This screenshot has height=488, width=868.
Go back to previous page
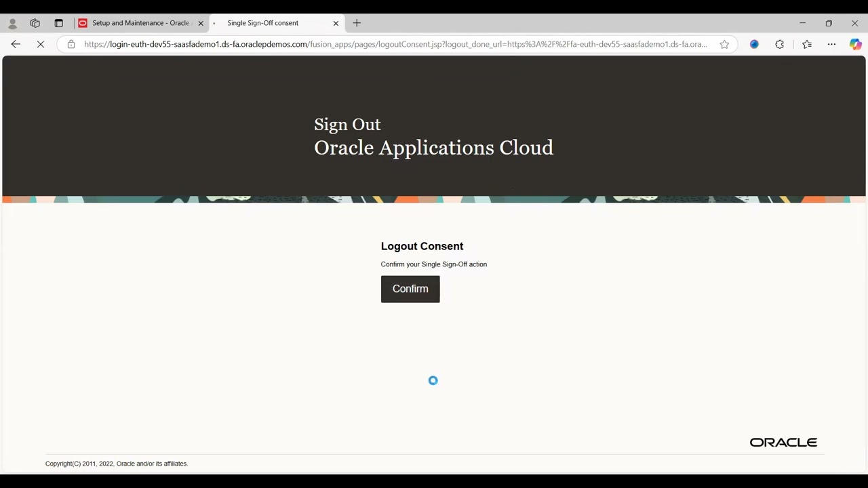[x=16, y=44]
